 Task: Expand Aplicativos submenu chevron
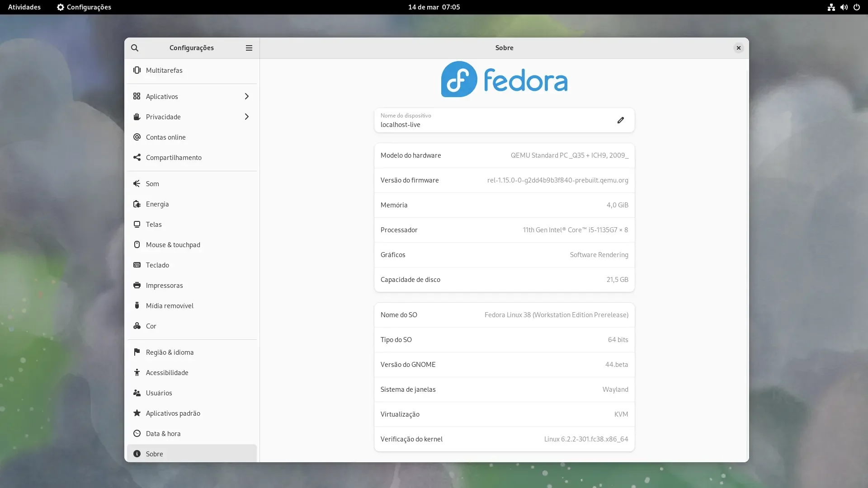246,96
